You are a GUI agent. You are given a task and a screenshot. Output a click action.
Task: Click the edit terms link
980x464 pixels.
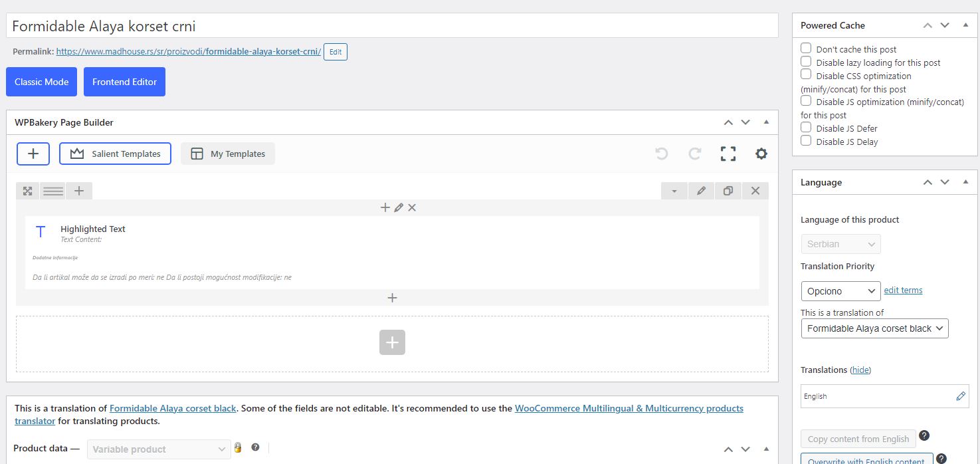point(903,290)
